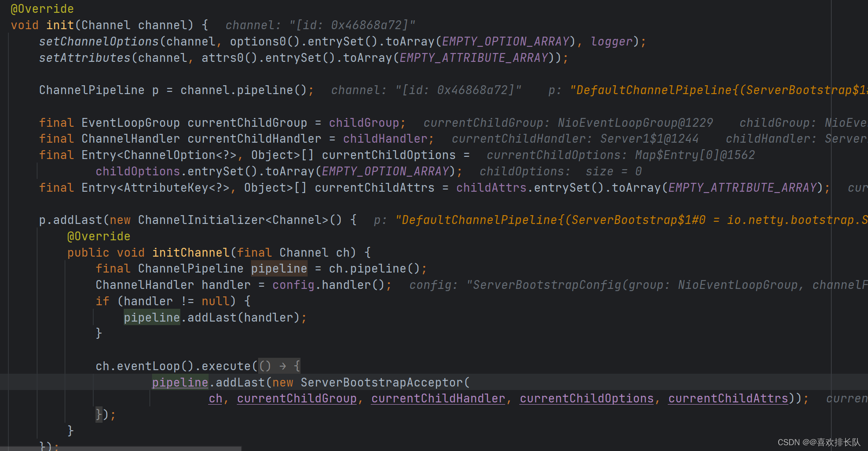Click eventLoop() in the ch.eventLoop line
Image resolution: width=868 pixels, height=451 pixels.
[155, 366]
